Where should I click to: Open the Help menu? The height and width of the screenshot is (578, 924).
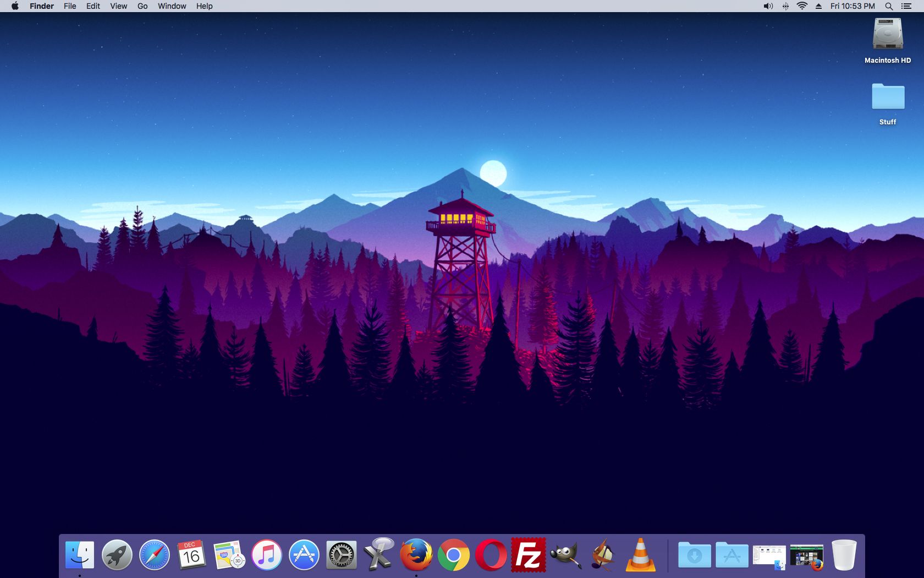pos(205,6)
